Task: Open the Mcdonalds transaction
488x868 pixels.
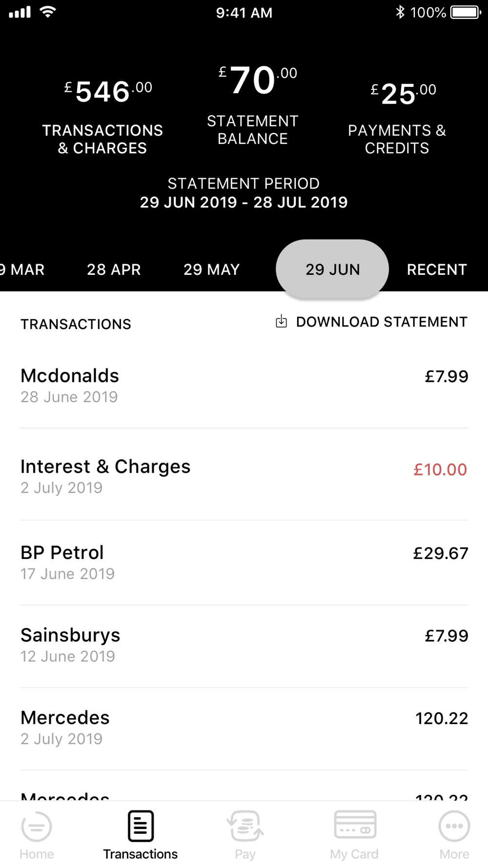Action: point(244,386)
